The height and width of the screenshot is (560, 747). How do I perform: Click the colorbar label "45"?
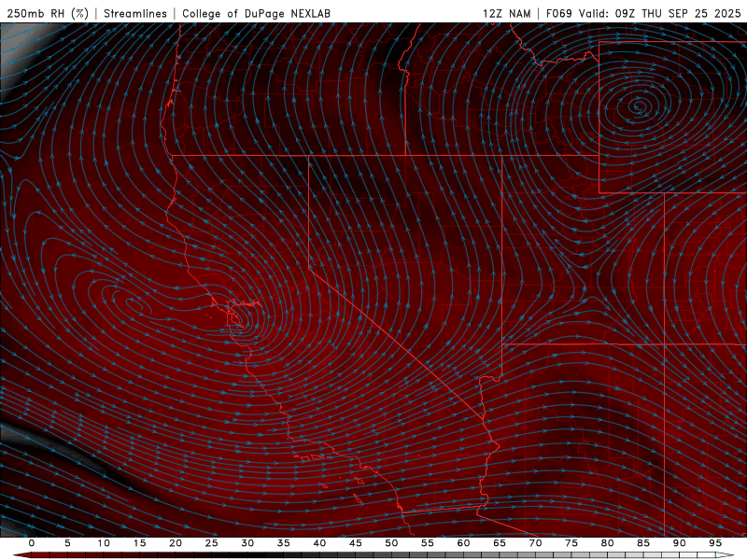355,543
